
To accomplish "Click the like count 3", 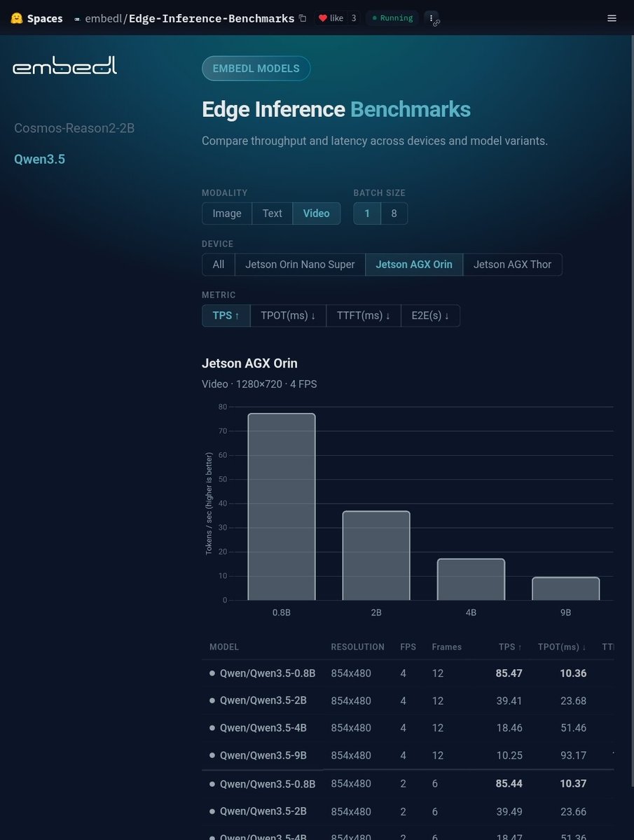I will point(354,18).
